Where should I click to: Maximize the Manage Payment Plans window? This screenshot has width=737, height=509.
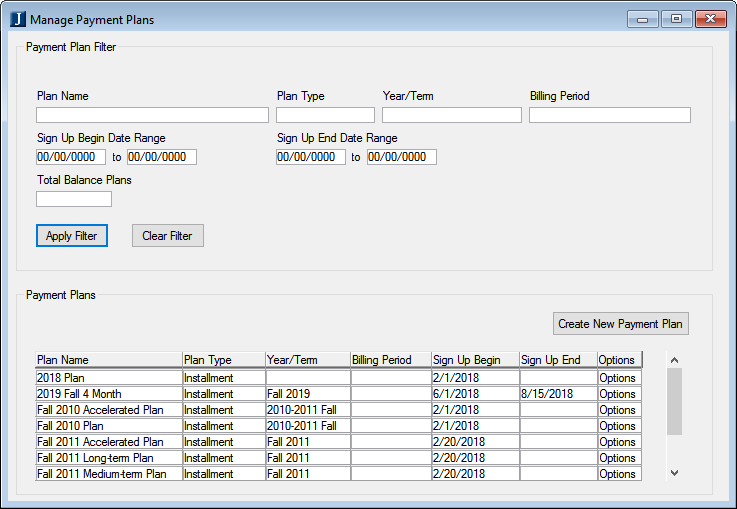tap(676, 19)
